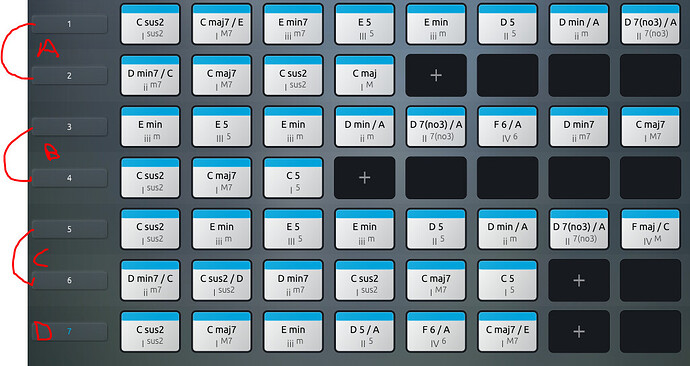
Task: Play C sus2 pad before C maj7 in row 6
Action: click(x=364, y=280)
